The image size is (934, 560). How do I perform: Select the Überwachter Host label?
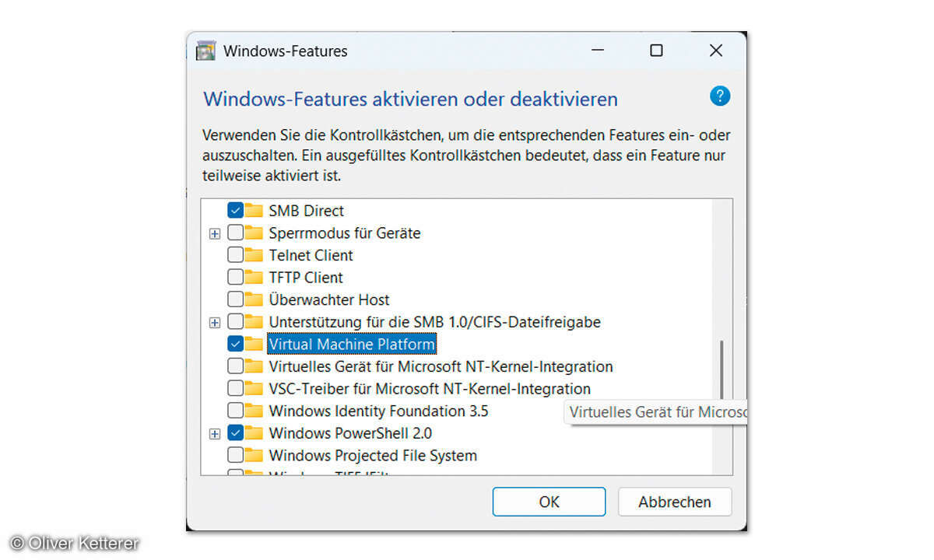[329, 299]
